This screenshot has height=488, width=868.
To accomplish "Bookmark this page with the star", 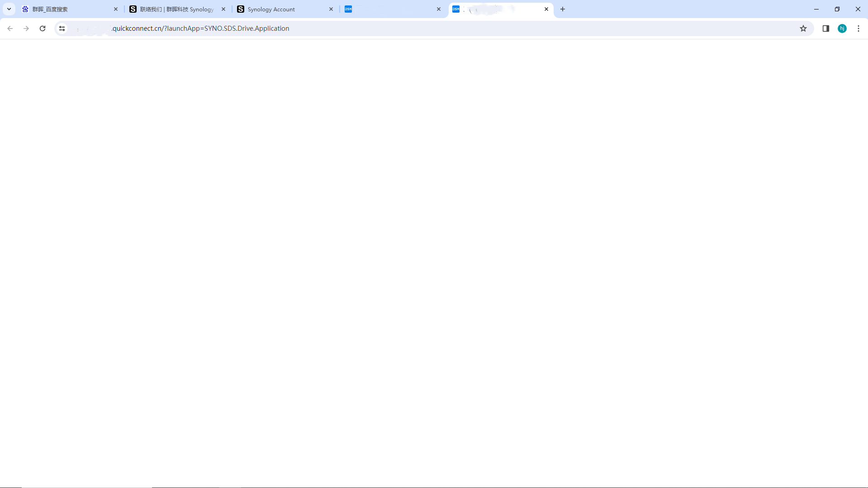I will tap(803, 28).
